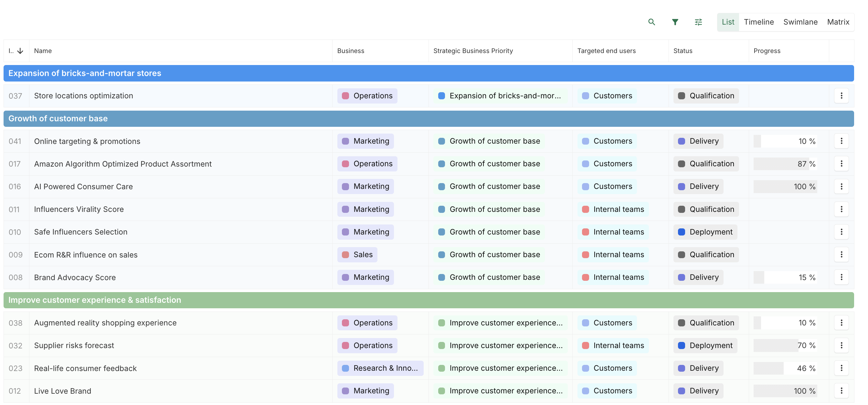Image resolution: width=868 pixels, height=405 pixels.
Task: Click the Deployment status badge on Safe Influencers Selection
Action: [705, 232]
